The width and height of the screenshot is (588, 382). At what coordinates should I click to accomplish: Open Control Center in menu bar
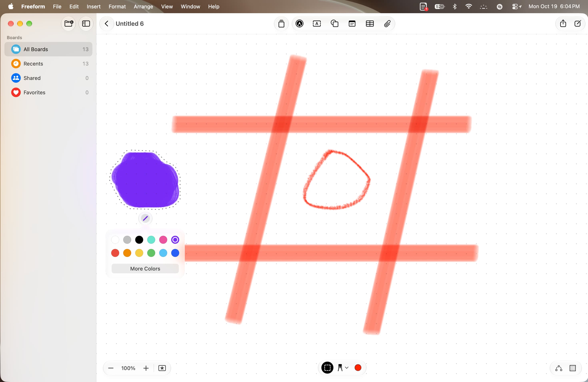point(517,6)
